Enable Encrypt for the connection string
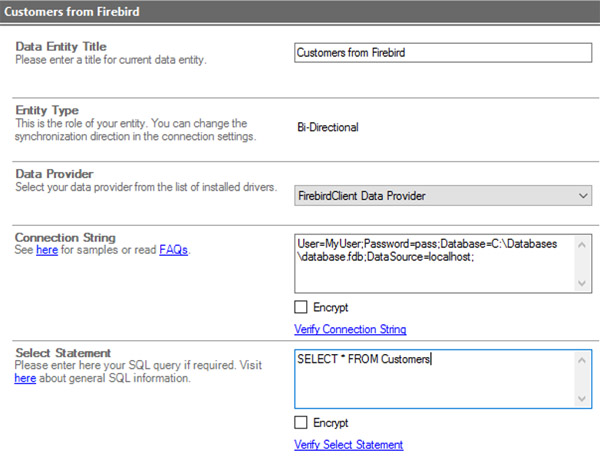Image resolution: width=600 pixels, height=457 pixels. [x=301, y=308]
